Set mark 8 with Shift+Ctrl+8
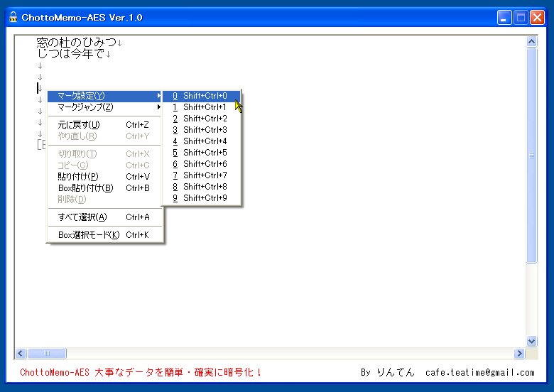The image size is (554, 392). pos(202,187)
